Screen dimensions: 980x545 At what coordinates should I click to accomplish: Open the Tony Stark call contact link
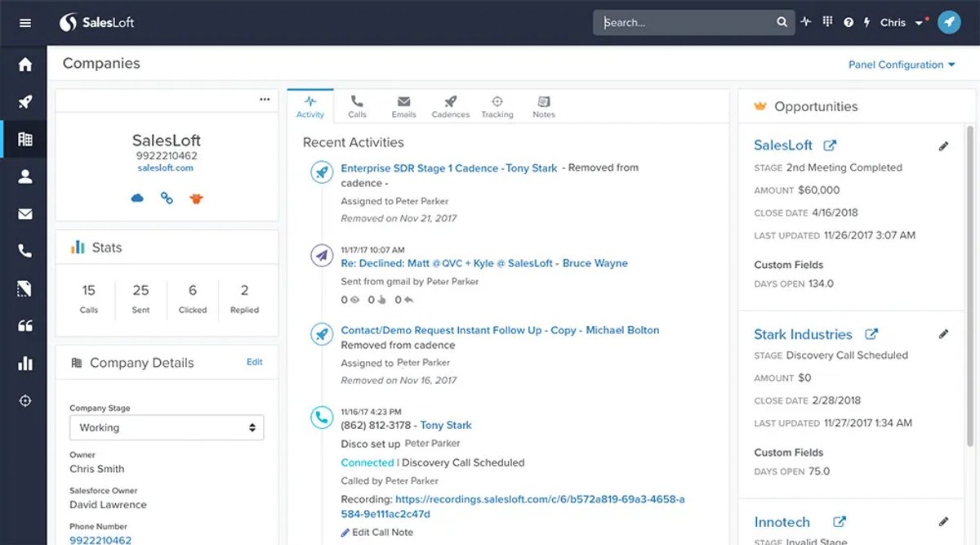[x=446, y=425]
